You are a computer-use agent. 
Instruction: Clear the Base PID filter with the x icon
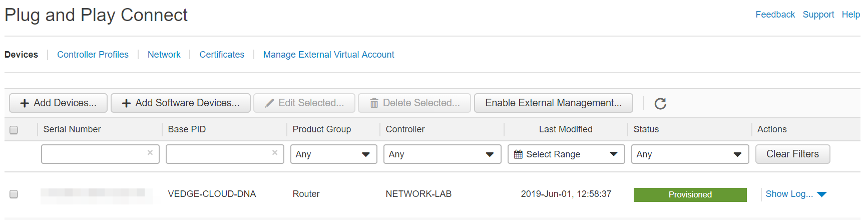click(275, 153)
